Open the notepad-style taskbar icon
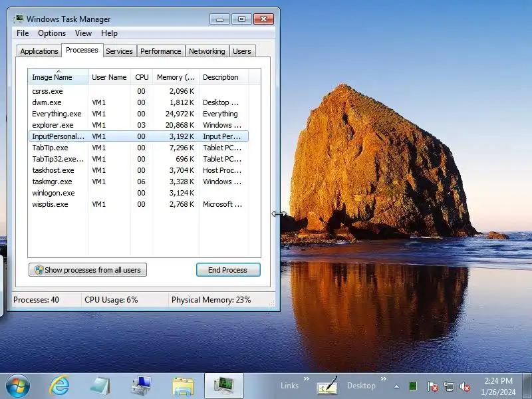Viewport: 532px width, 399px height. click(100, 386)
